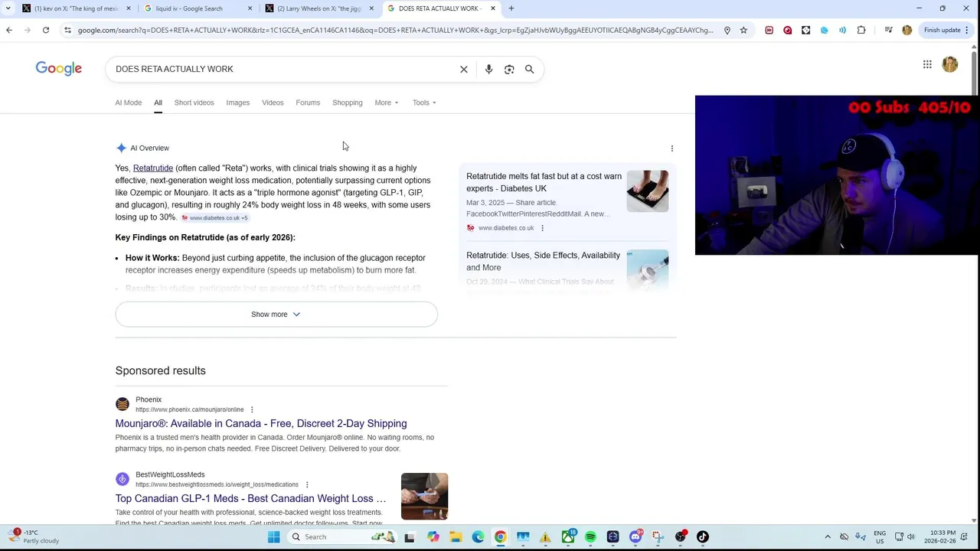Open Copilot from the taskbar
980x551 pixels.
click(433, 537)
